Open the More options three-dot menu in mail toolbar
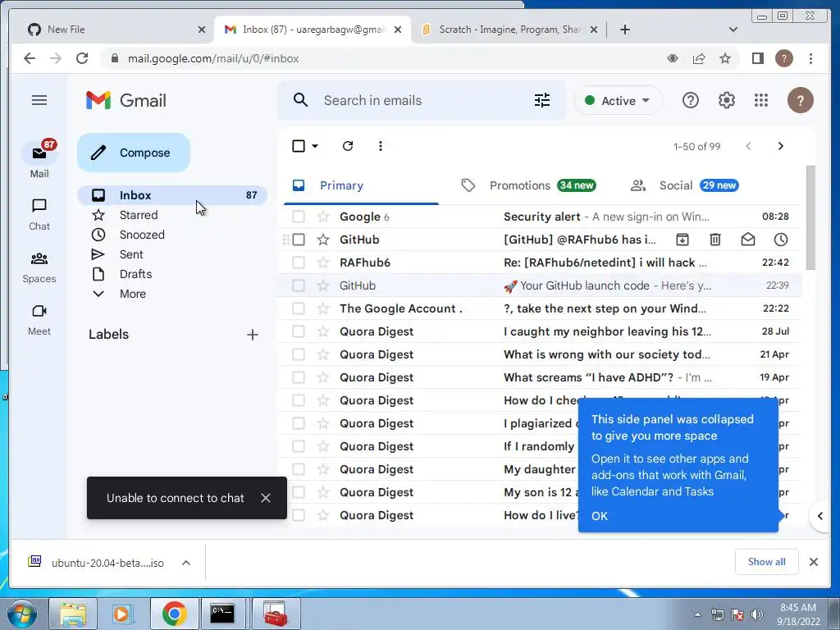 tap(381, 146)
